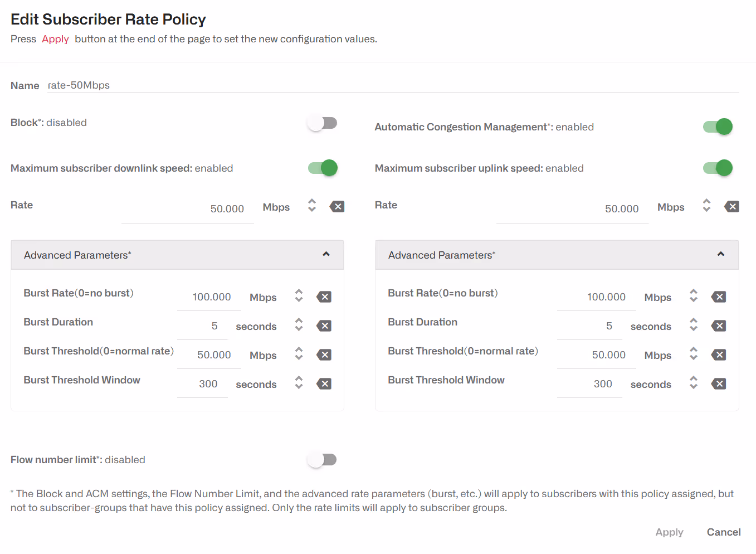The height and width of the screenshot is (554, 756).
Task: Clear the downlink Rate value
Action: (x=337, y=207)
